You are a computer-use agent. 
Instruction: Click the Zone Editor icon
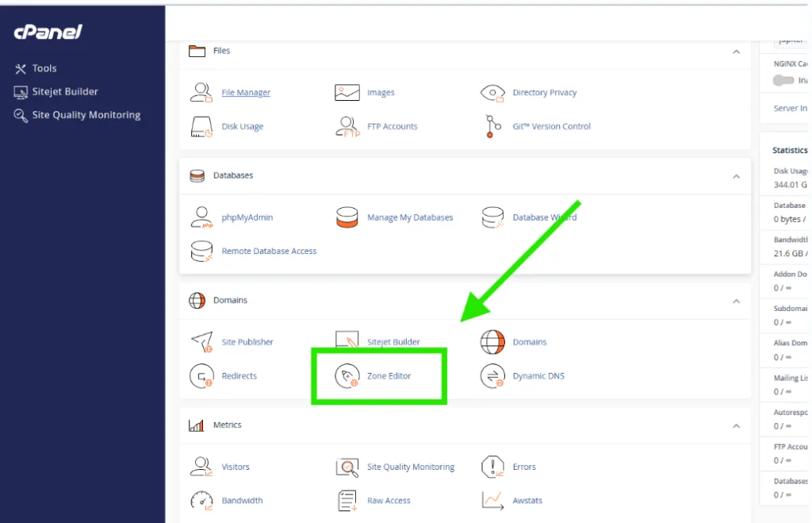coord(347,376)
